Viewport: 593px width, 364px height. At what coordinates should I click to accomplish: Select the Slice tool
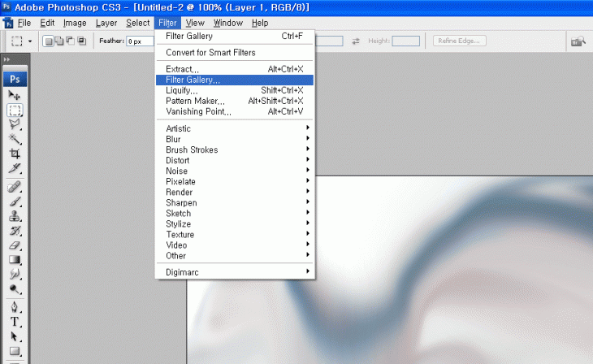(x=15, y=167)
